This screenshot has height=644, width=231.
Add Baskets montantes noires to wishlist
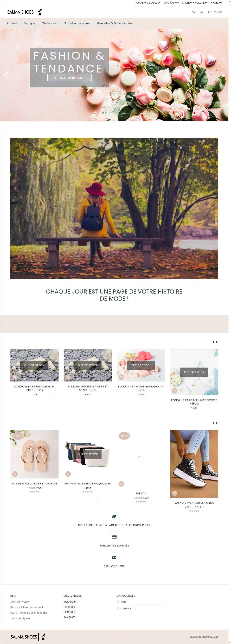[x=175, y=493]
